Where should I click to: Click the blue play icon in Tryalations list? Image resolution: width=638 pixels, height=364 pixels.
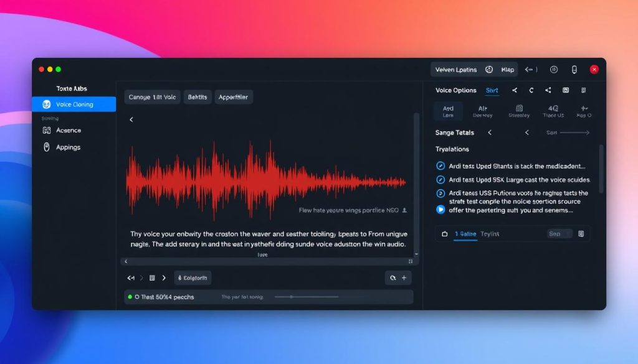tap(440, 210)
